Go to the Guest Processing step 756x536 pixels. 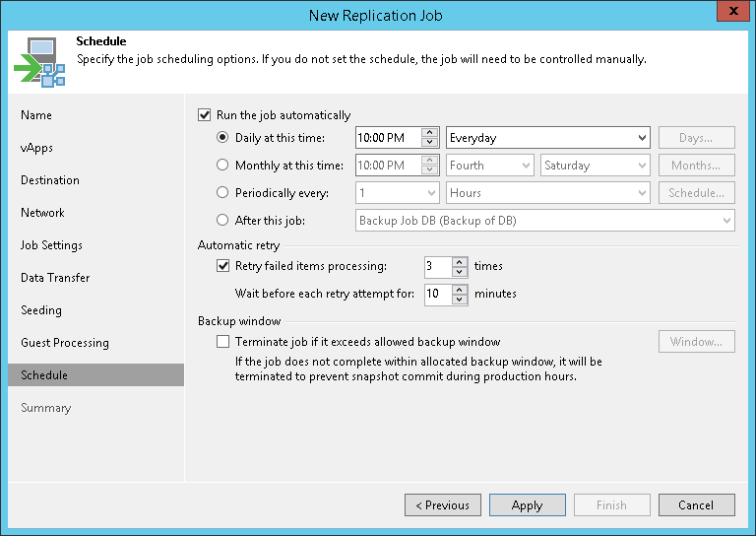(65, 343)
